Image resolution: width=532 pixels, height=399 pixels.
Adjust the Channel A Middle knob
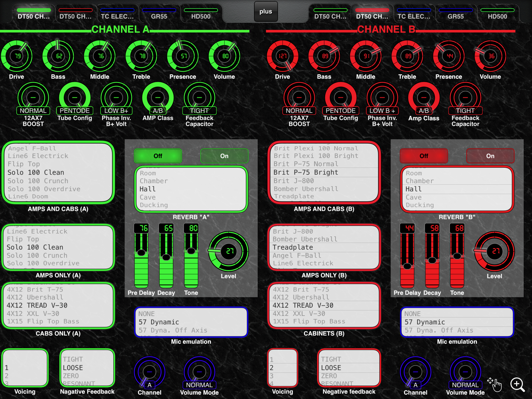[x=100, y=56]
